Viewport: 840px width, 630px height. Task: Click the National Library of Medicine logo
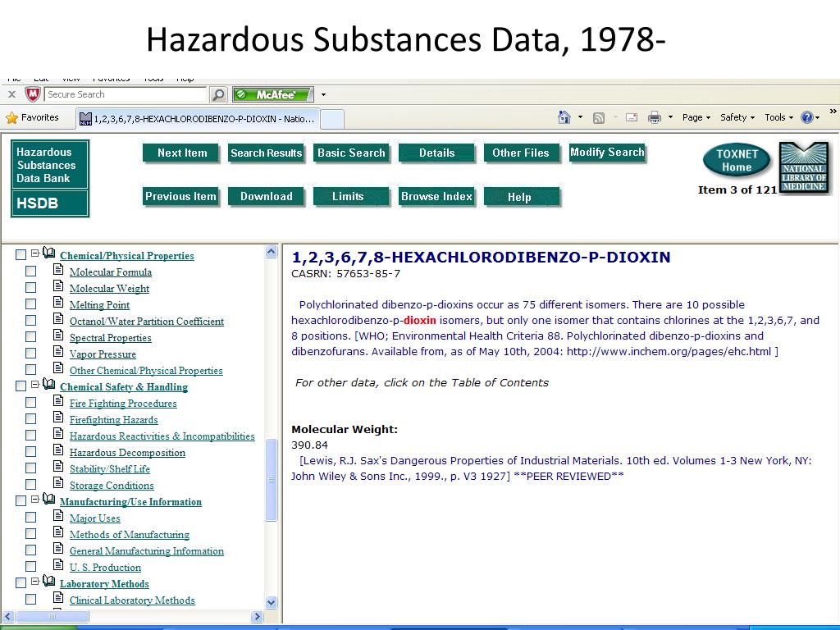coord(804,167)
